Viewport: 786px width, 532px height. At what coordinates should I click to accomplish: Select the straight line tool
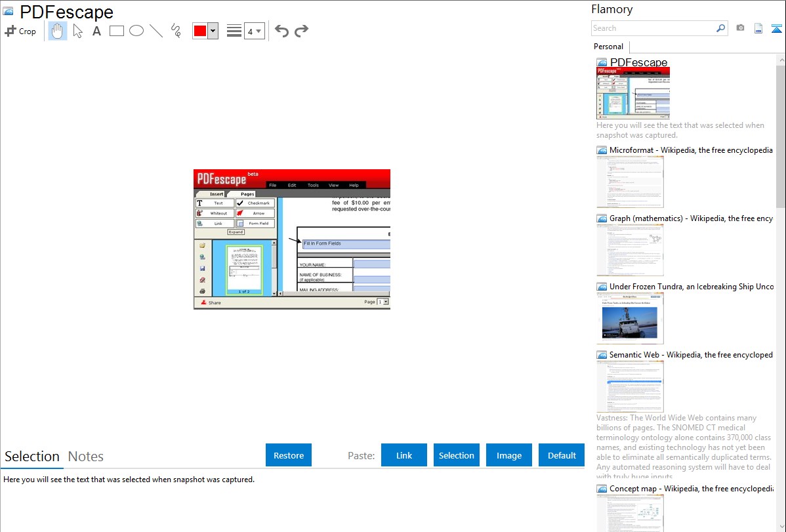click(156, 31)
